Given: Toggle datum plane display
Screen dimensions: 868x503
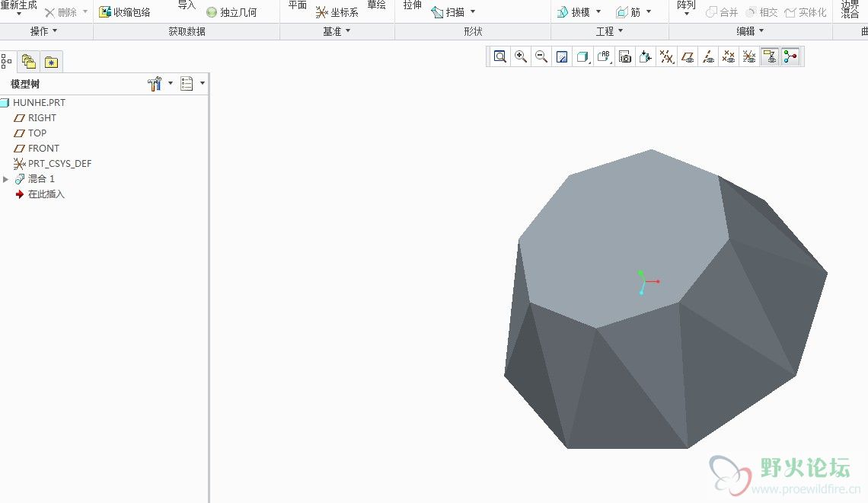Looking at the screenshot, I should (688, 56).
